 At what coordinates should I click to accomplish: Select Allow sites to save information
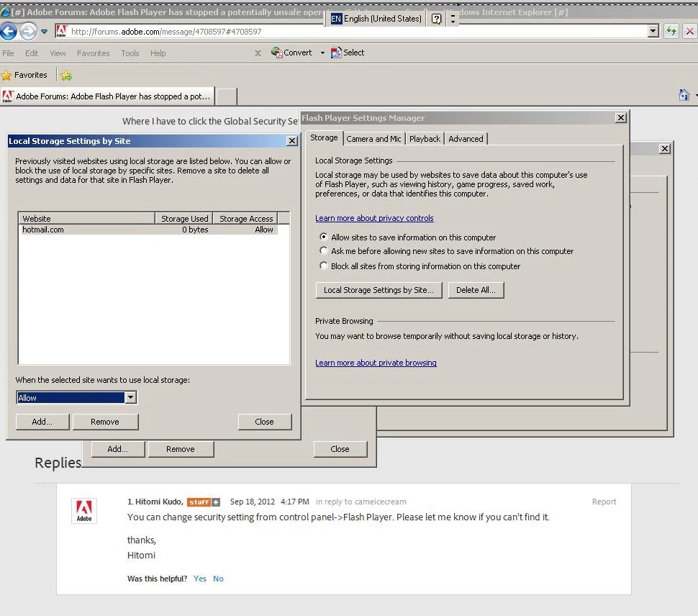[324, 237]
